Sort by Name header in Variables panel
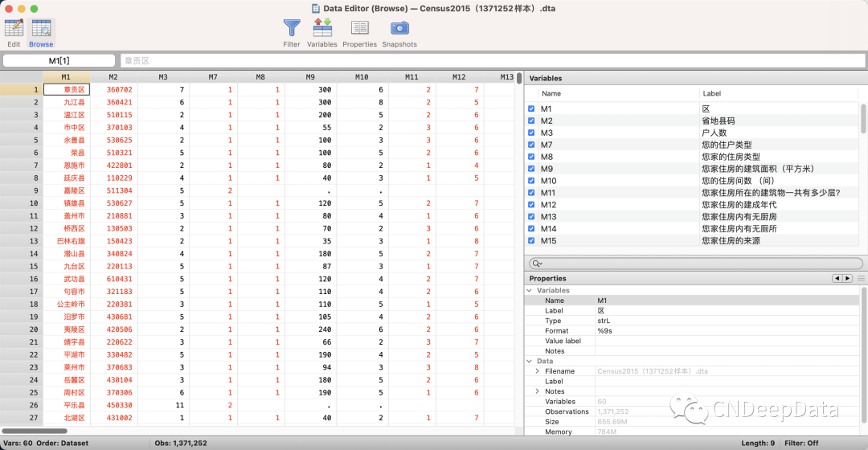This screenshot has height=450, width=868. point(551,93)
